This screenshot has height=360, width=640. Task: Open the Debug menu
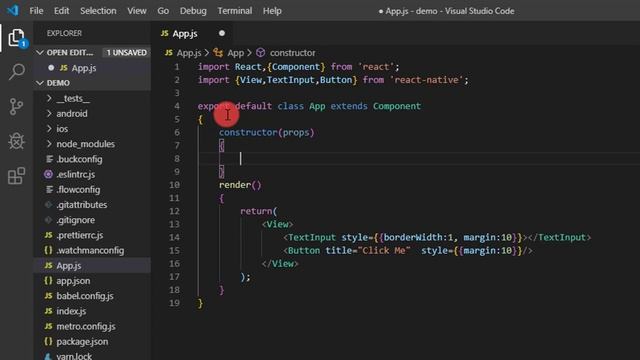193,11
